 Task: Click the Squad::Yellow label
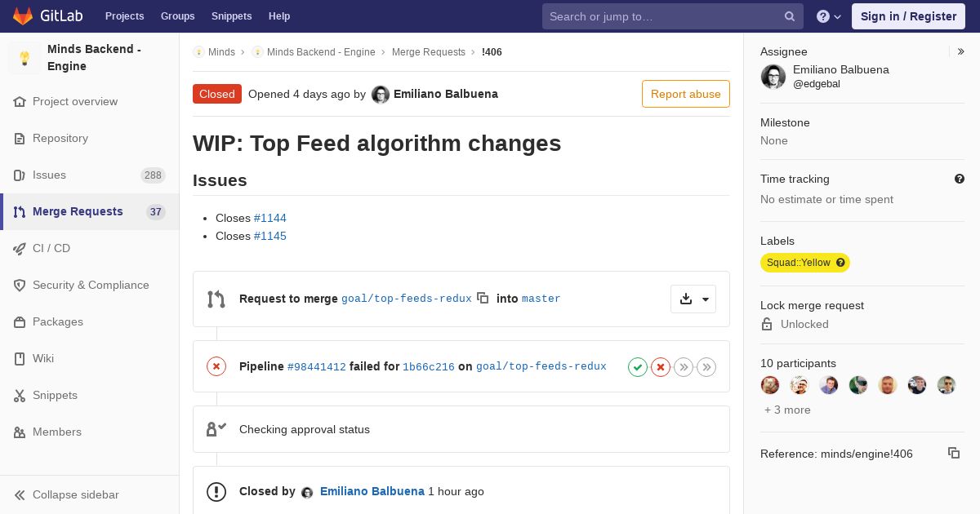click(805, 263)
